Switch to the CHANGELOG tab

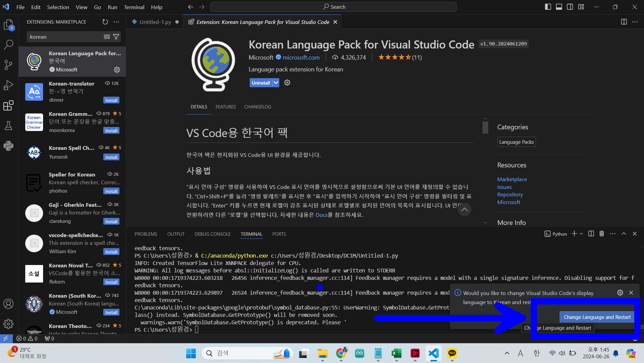point(258,107)
